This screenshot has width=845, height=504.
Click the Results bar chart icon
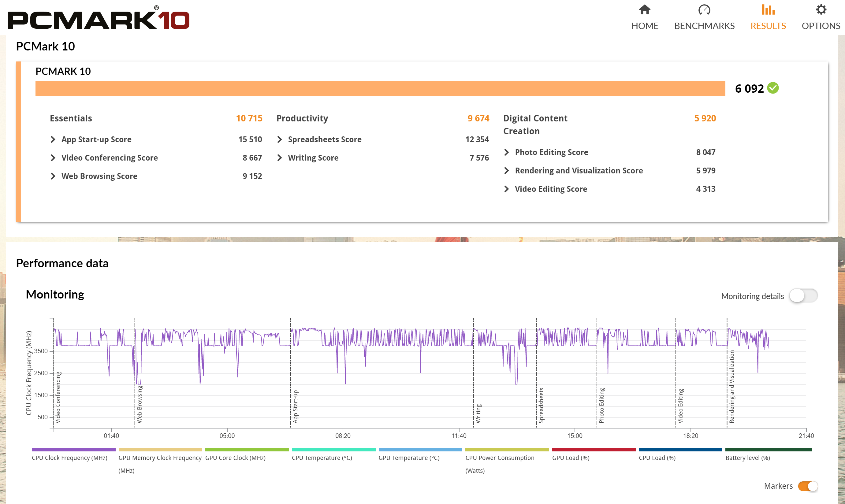point(768,10)
